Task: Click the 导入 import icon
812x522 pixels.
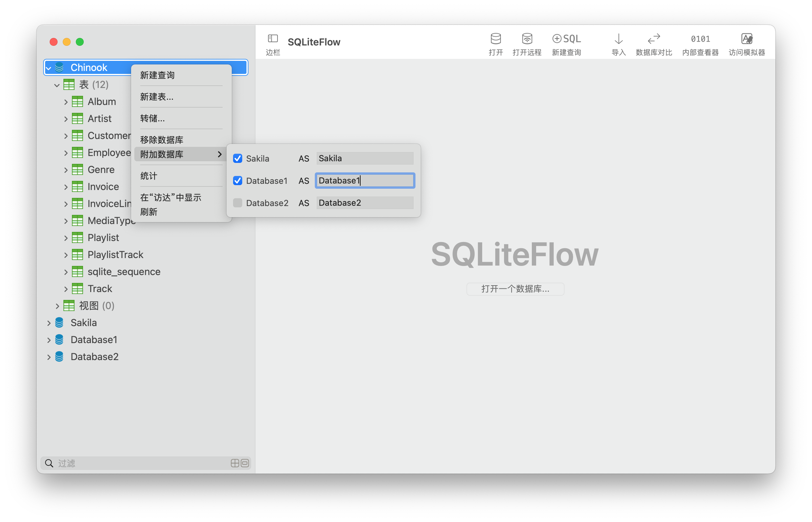Action: 618,43
